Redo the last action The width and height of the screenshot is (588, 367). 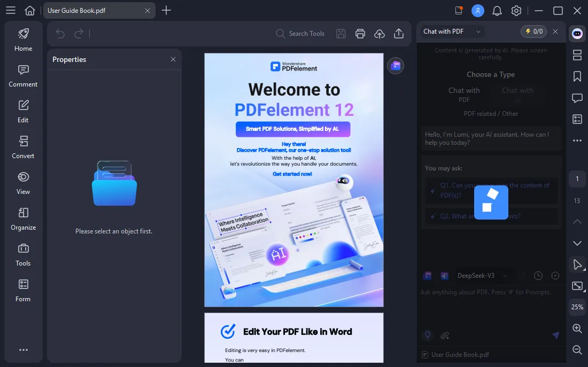tap(79, 34)
